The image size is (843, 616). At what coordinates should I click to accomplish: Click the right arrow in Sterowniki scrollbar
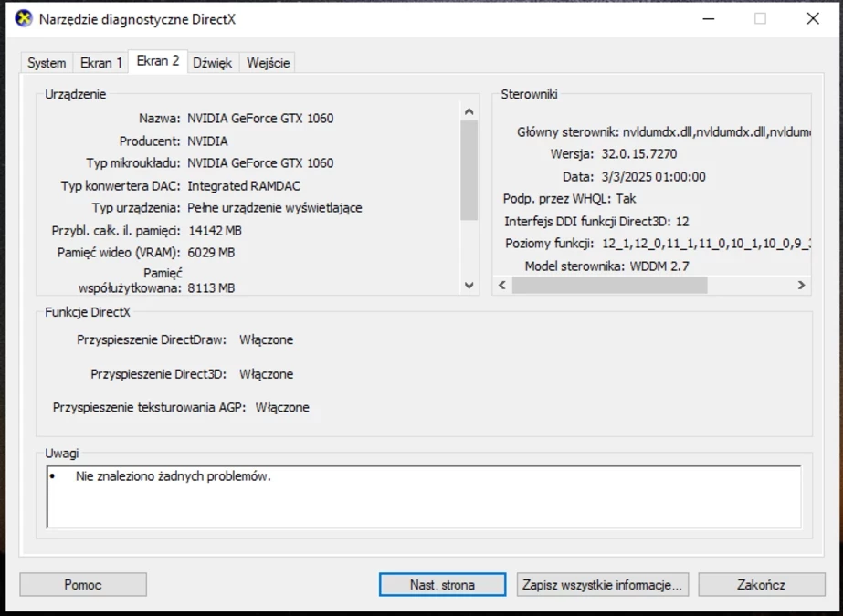click(801, 286)
